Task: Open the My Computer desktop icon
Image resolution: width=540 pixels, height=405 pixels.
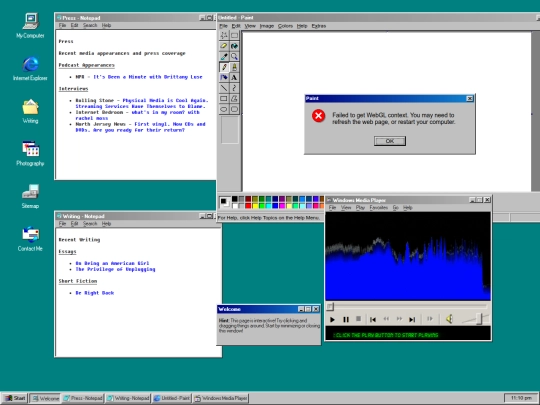Action: point(30,25)
